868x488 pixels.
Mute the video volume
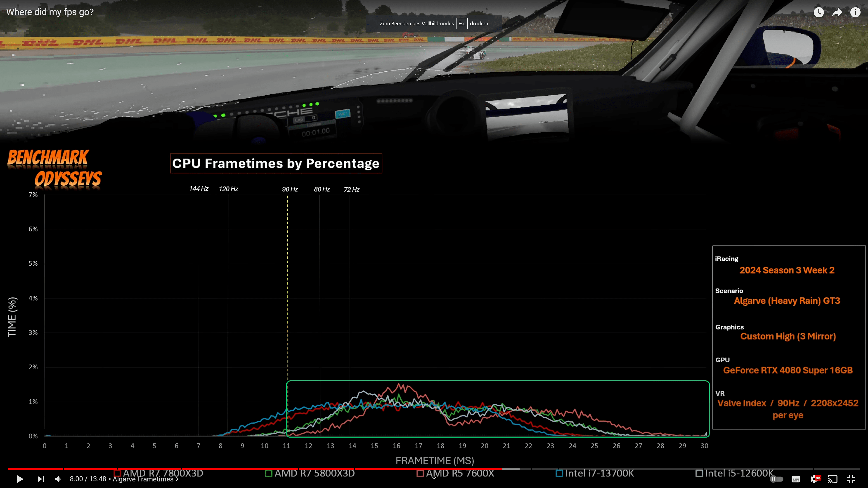[58, 479]
